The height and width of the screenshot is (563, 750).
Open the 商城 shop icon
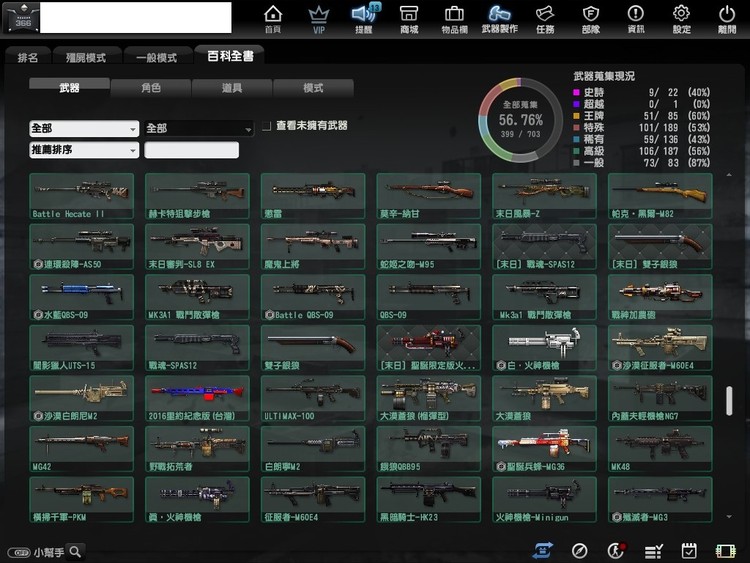(x=409, y=19)
